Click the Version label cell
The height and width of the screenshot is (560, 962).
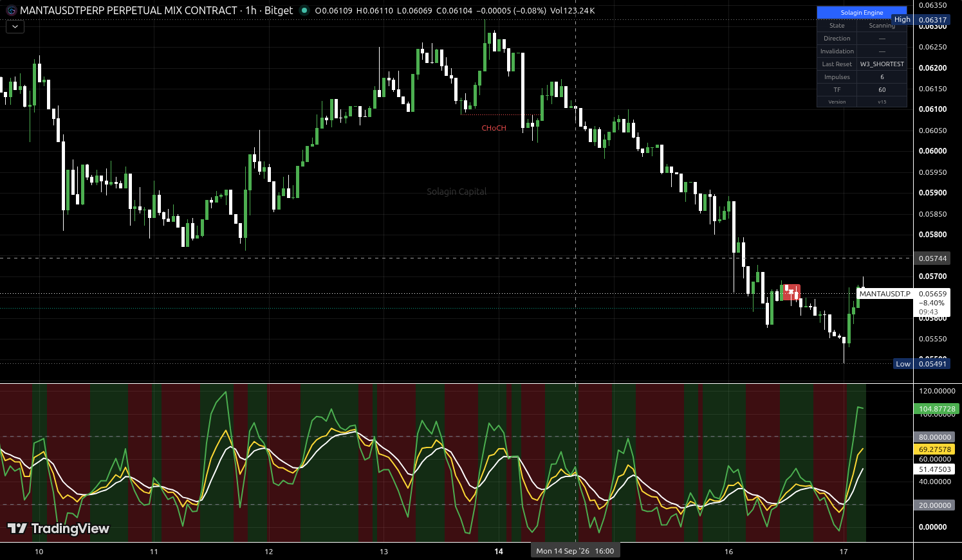837,102
